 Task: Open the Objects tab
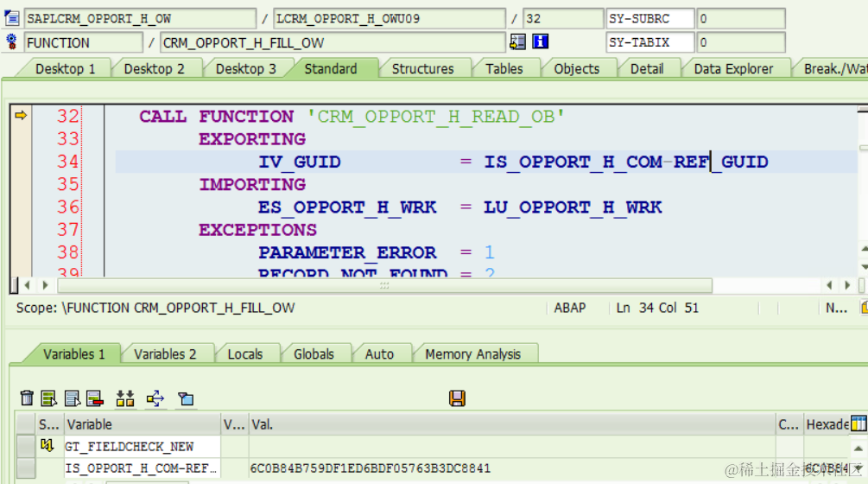(x=577, y=68)
